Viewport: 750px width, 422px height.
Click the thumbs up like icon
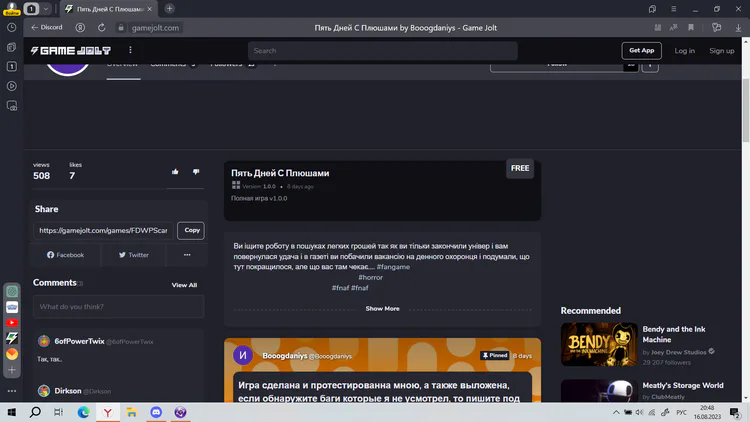[175, 172]
